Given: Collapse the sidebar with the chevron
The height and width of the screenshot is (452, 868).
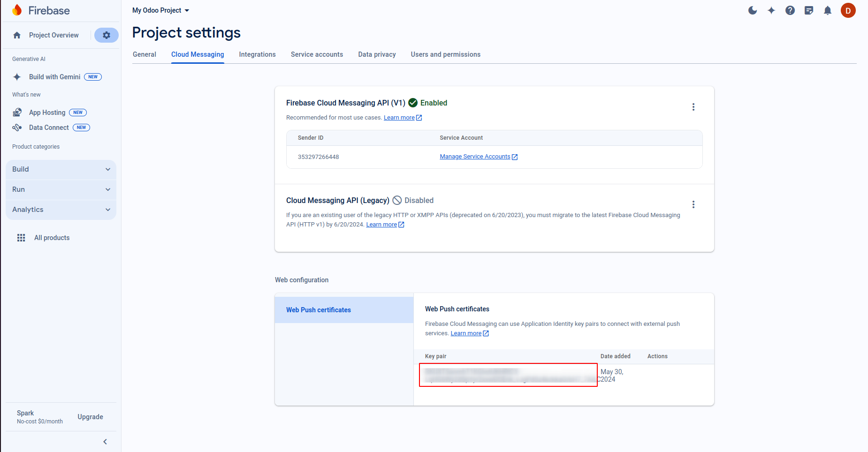Looking at the screenshot, I should tap(105, 442).
